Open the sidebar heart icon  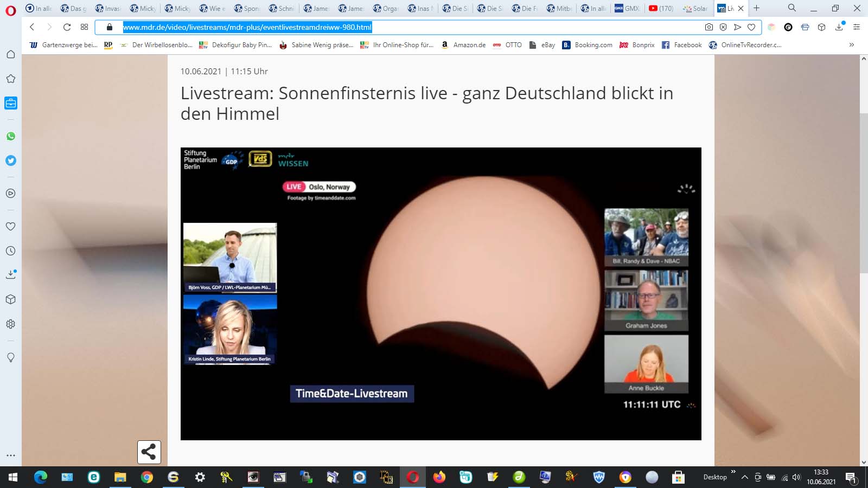click(10, 226)
